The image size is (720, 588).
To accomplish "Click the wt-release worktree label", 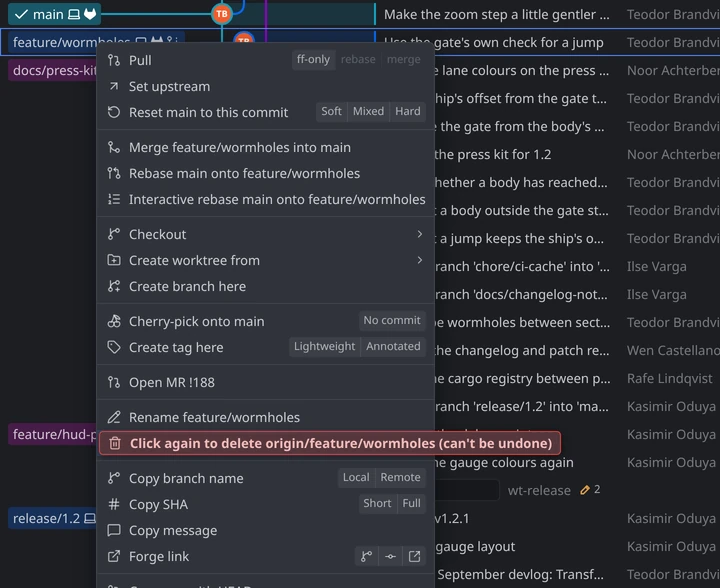I will click(x=539, y=490).
